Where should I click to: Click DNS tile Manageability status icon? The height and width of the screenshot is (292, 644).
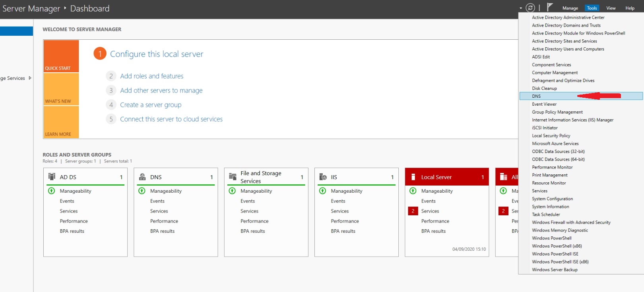(x=142, y=191)
